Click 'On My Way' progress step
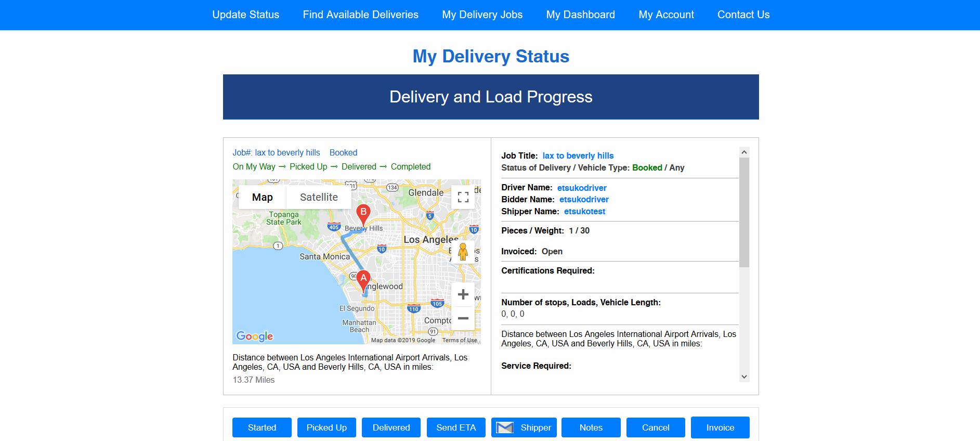 tap(254, 166)
